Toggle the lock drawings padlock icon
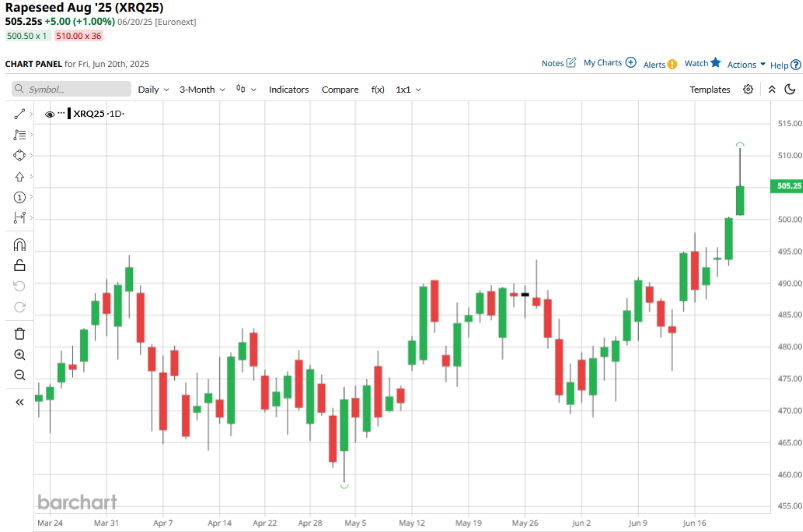This screenshot has width=803, height=532. point(19,266)
